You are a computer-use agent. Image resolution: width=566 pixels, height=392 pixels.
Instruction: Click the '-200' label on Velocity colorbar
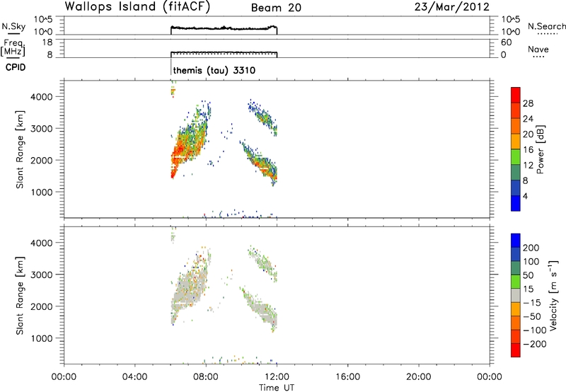point(534,344)
